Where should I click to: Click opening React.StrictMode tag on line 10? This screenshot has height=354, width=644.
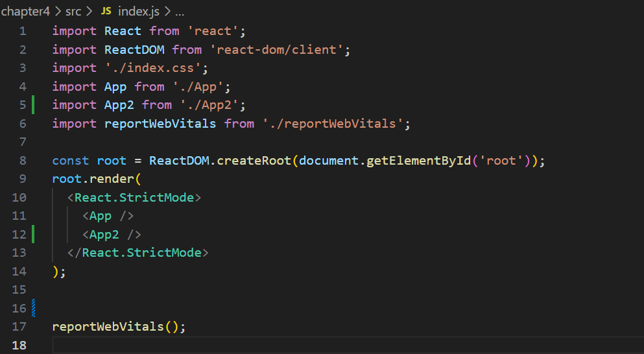tap(134, 198)
